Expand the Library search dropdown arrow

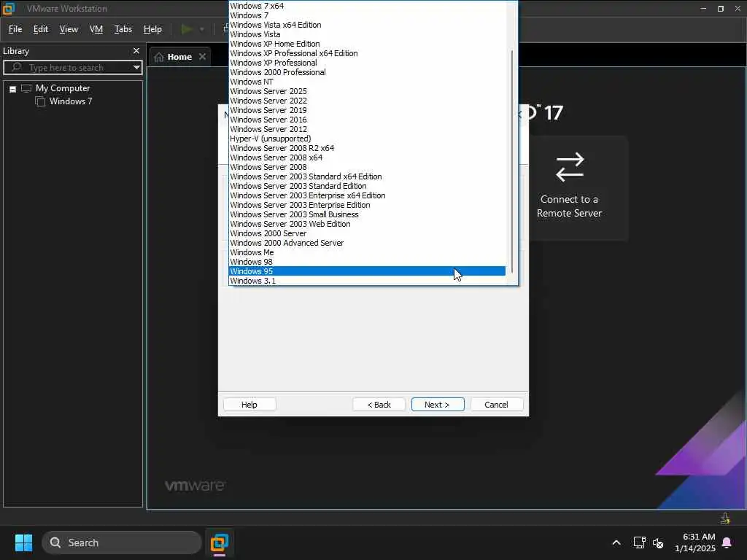point(136,68)
